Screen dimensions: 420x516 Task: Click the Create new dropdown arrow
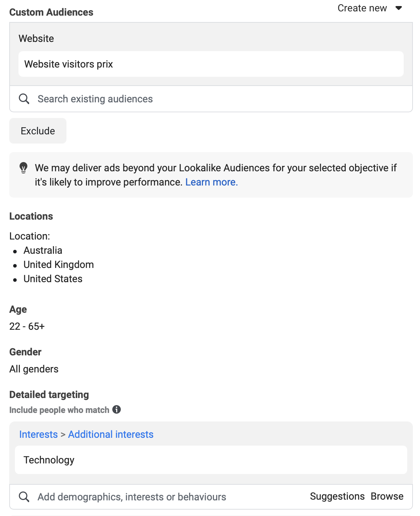point(399,8)
